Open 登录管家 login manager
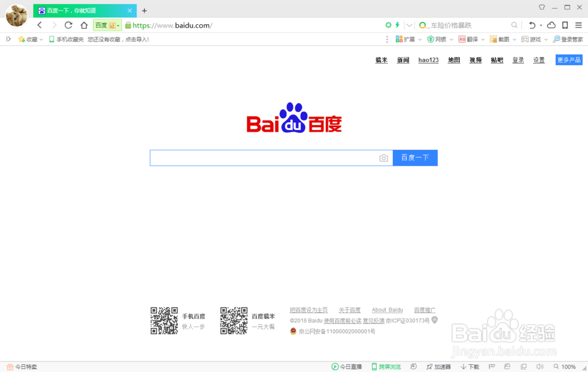 [568, 39]
